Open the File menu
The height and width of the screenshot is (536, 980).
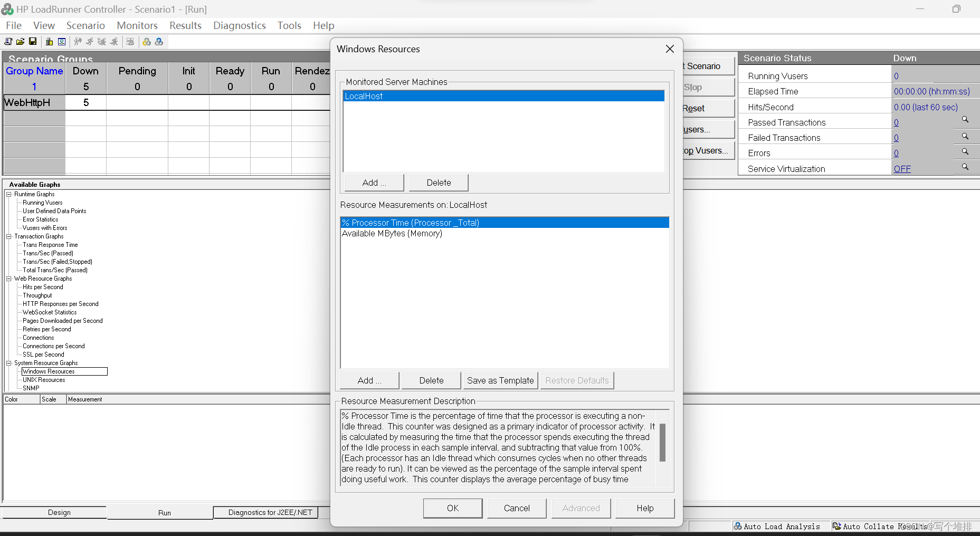[14, 25]
